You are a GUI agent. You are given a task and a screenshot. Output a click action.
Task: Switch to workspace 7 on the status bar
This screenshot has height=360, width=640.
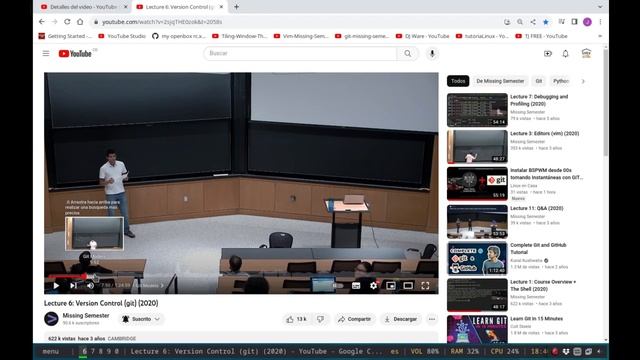coord(93,351)
